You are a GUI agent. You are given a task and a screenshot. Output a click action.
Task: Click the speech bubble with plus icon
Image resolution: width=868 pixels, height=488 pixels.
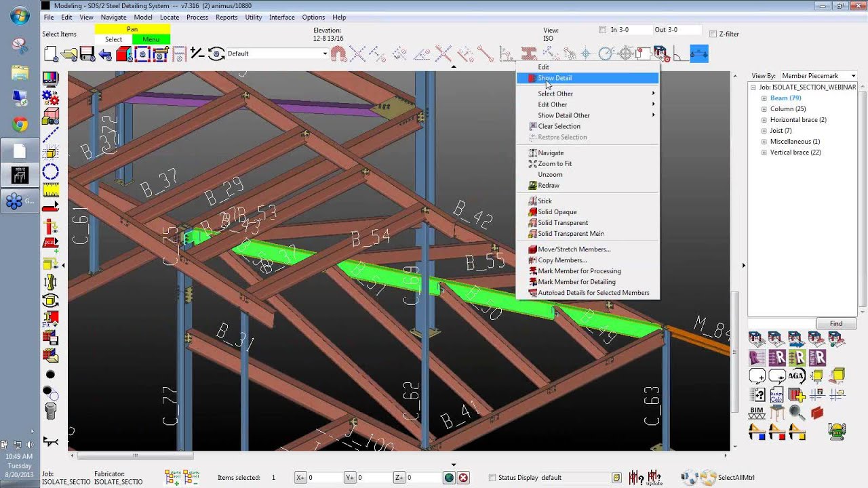[x=757, y=375]
